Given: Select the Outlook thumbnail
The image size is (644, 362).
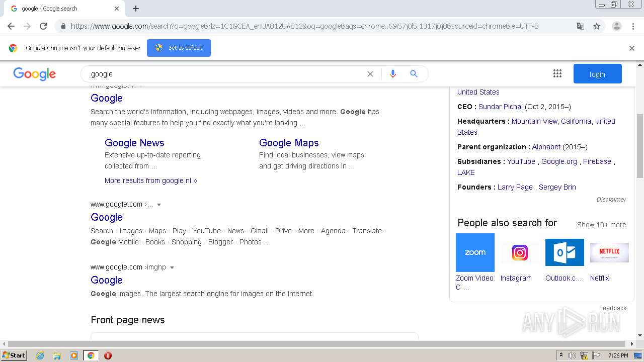Looking at the screenshot, I should [565, 252].
